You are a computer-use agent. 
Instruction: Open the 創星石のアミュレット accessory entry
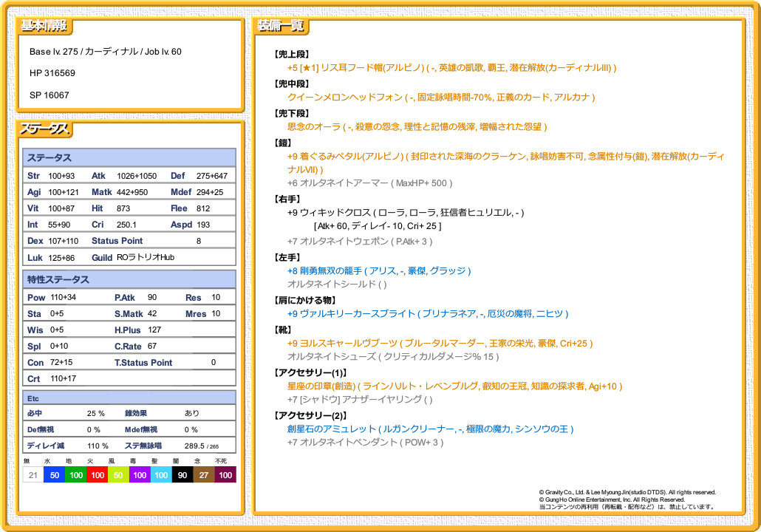click(429, 429)
